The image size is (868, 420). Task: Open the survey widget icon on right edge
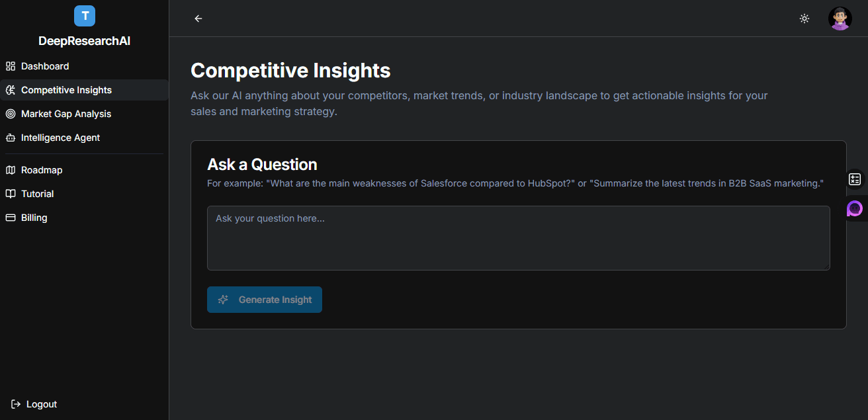pos(855,179)
